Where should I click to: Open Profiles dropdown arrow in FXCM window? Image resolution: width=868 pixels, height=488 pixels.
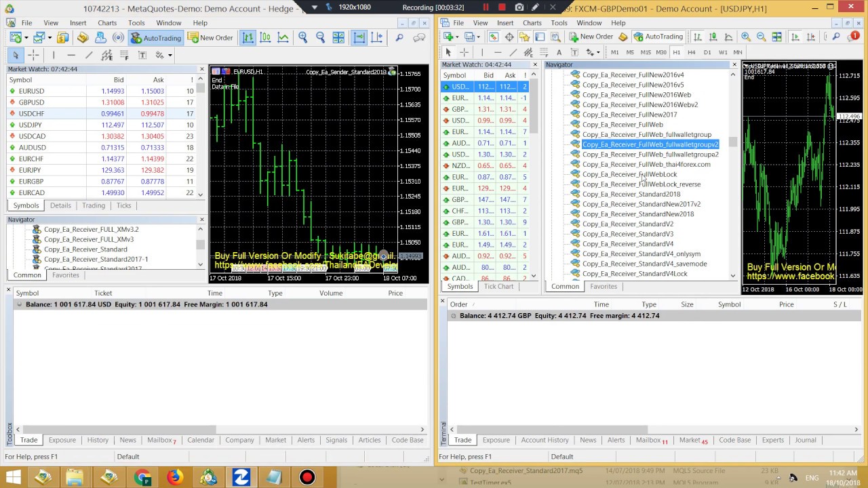click(x=478, y=37)
